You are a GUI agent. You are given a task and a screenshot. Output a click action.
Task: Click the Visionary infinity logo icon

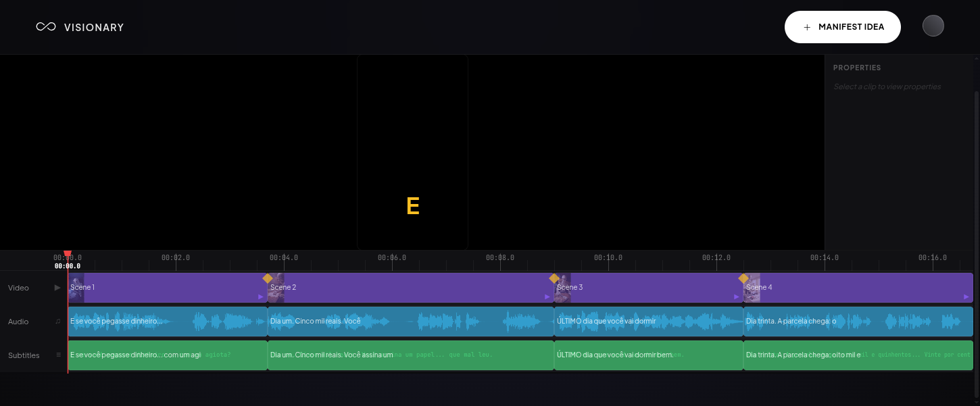(46, 27)
